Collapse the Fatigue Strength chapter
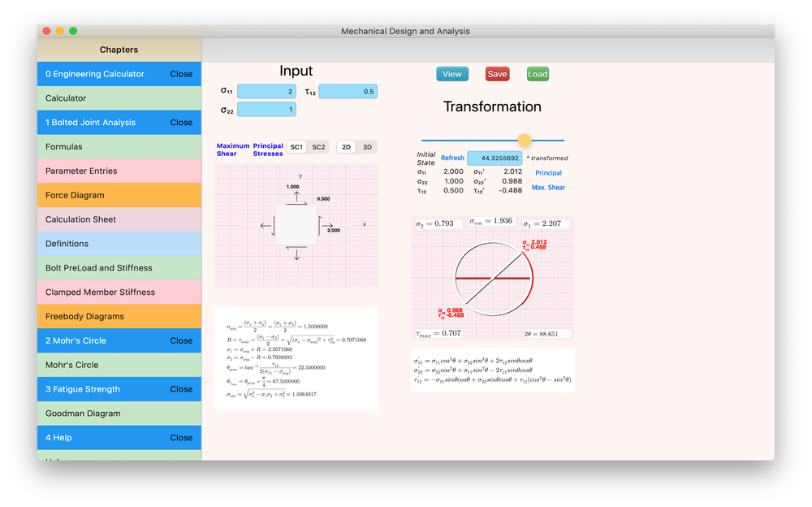 click(x=181, y=389)
